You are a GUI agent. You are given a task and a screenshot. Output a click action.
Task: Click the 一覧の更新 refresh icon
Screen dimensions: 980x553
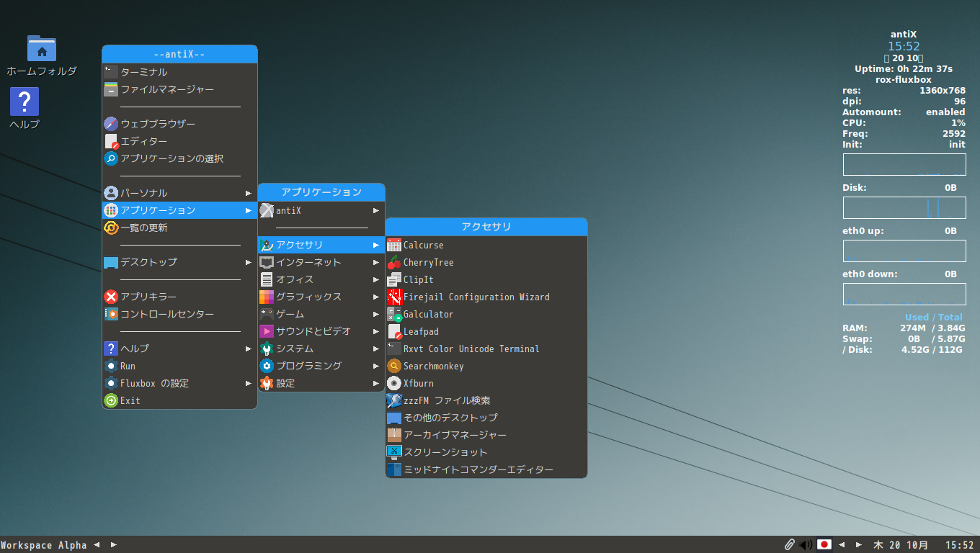pos(110,228)
